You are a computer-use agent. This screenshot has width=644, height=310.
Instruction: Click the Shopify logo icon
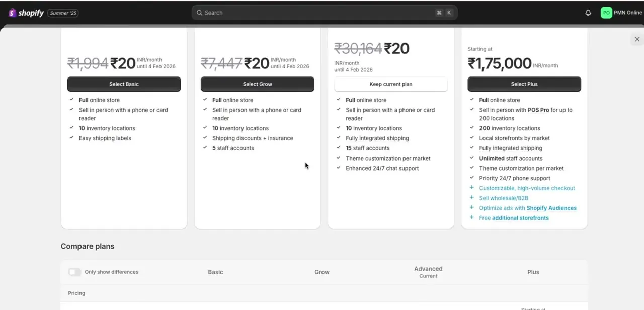[12, 13]
